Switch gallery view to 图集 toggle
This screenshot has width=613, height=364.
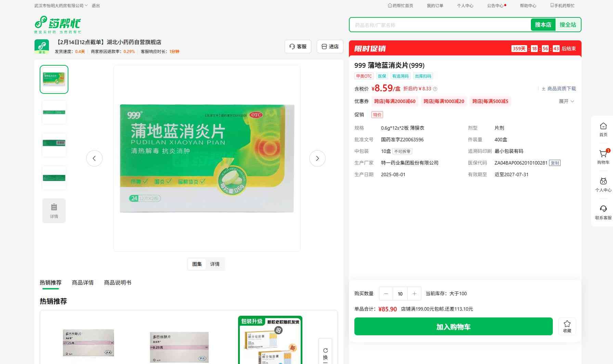pyautogui.click(x=197, y=264)
